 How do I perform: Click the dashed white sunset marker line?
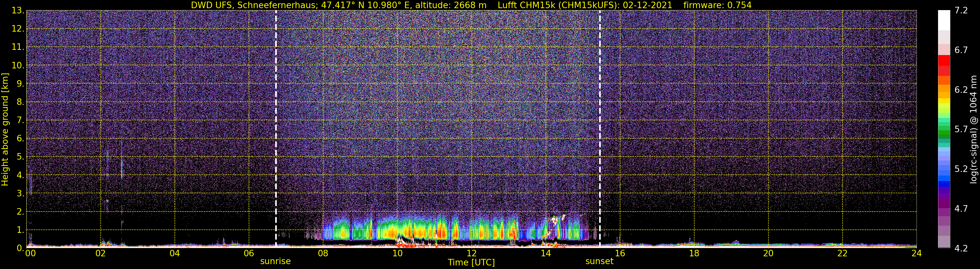tap(600, 129)
